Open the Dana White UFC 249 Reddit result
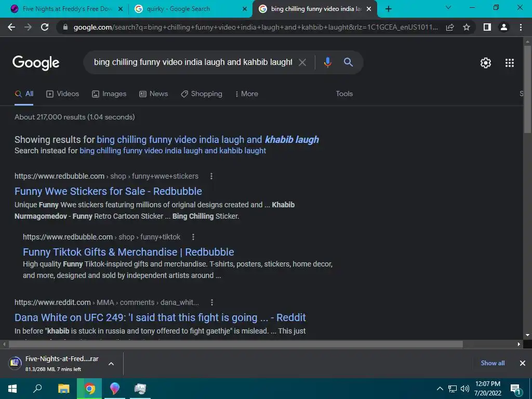The width and height of the screenshot is (532, 399). [x=160, y=317]
